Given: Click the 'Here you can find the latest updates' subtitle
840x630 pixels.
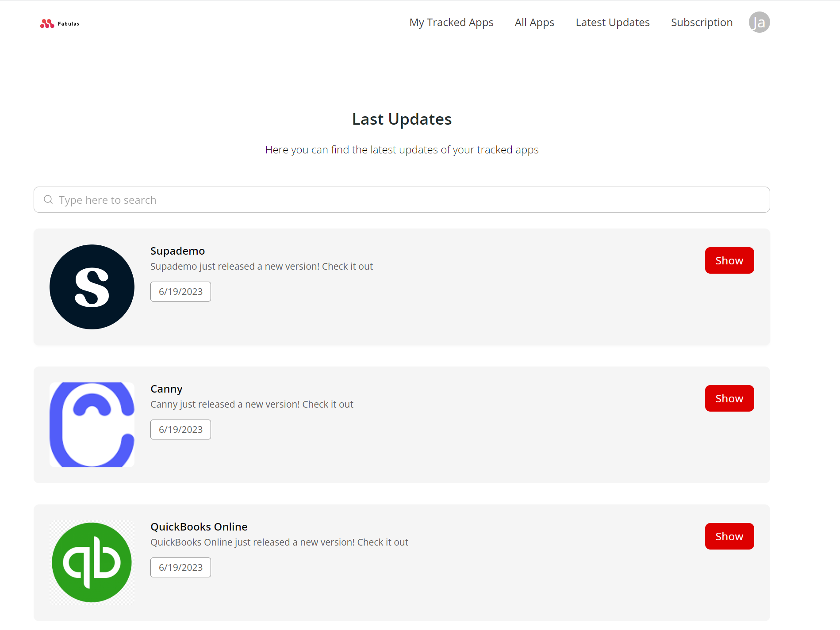Looking at the screenshot, I should 402,150.
